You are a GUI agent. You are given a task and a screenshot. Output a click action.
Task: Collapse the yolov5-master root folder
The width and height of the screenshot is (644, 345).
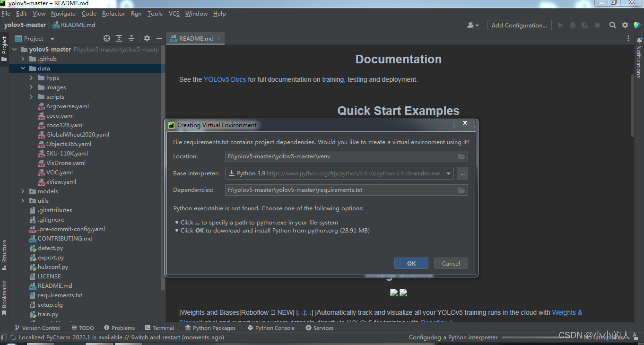[14, 49]
